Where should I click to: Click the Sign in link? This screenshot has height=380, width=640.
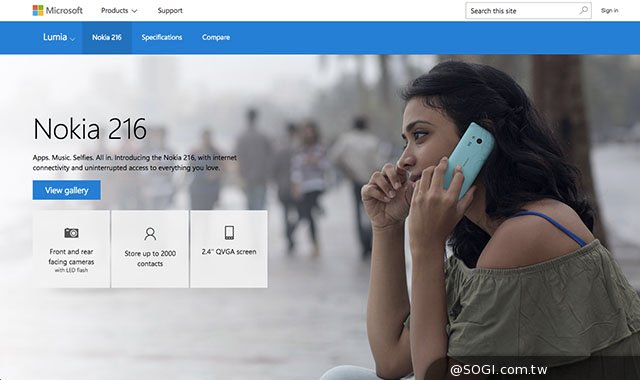609,11
